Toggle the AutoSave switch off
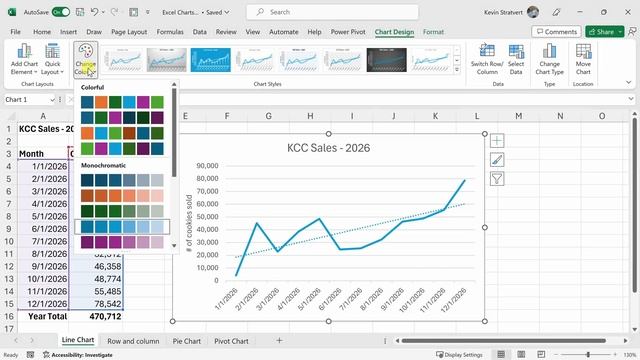The image size is (640, 360). coord(61,12)
